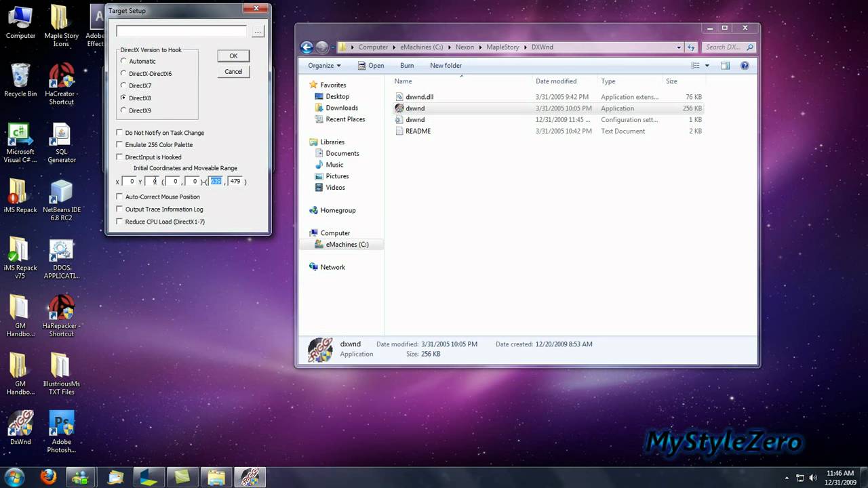This screenshot has width=868, height=488.
Task: Open SQL Generator desktop icon
Action: [61, 142]
